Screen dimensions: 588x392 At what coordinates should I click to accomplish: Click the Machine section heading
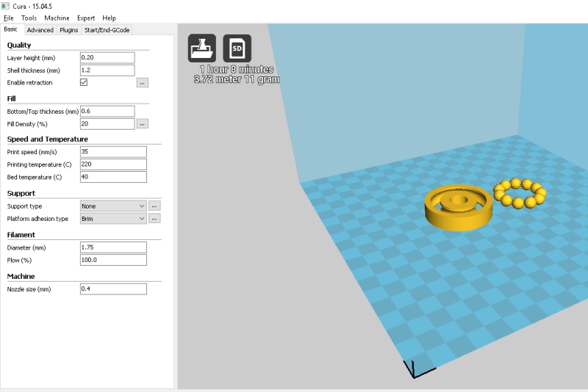click(x=21, y=276)
